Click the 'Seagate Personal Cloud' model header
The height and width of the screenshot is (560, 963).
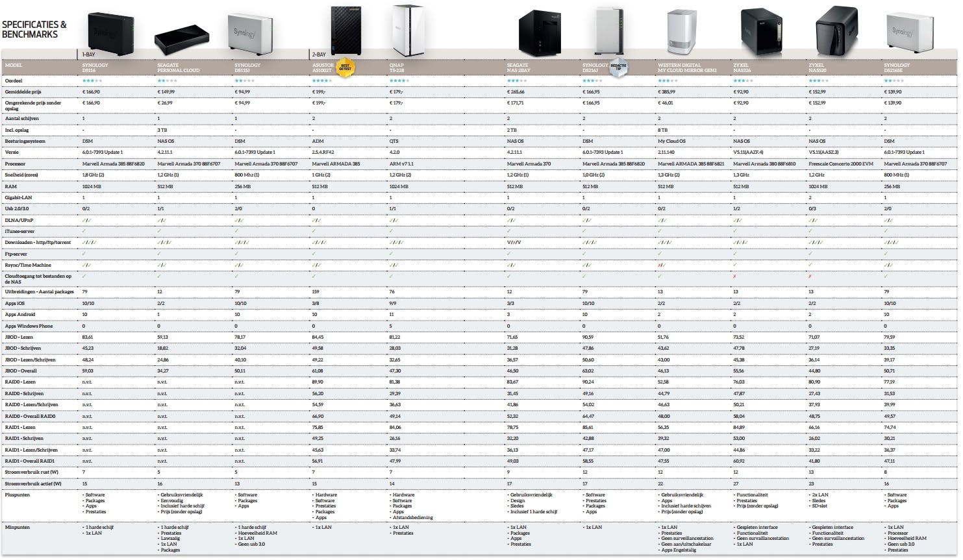(178, 67)
